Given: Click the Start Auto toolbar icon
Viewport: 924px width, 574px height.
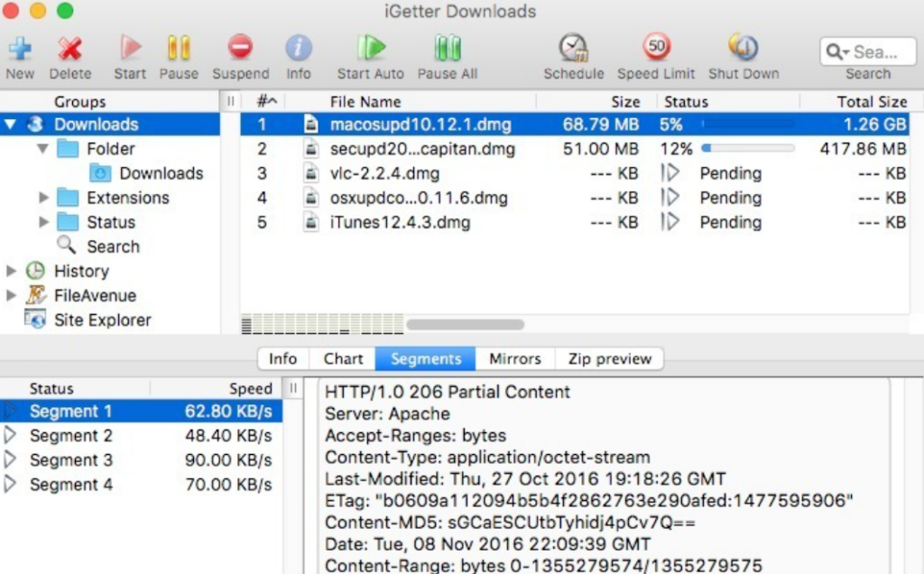Looking at the screenshot, I should [x=371, y=48].
